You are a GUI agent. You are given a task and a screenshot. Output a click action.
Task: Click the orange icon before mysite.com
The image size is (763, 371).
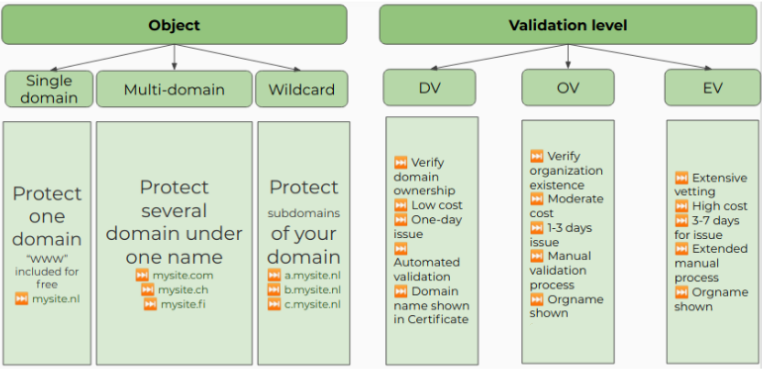click(142, 275)
